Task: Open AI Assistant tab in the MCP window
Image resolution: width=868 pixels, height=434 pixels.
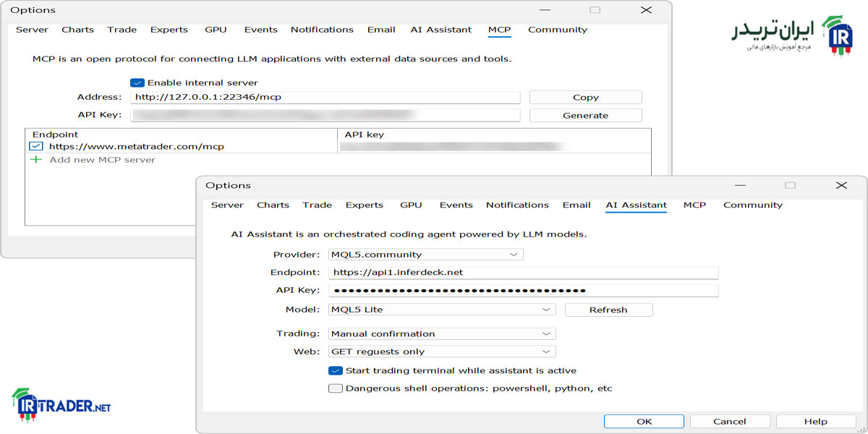Action: [441, 30]
